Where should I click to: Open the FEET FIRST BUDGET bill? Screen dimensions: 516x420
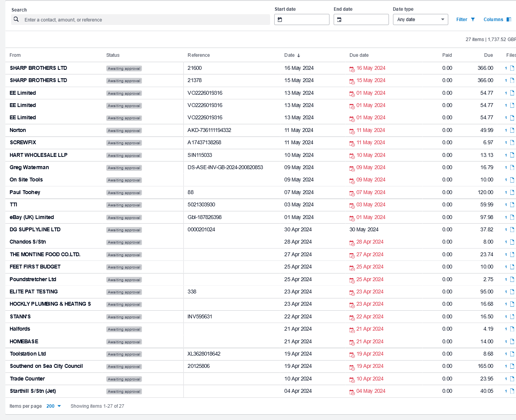(x=35, y=267)
